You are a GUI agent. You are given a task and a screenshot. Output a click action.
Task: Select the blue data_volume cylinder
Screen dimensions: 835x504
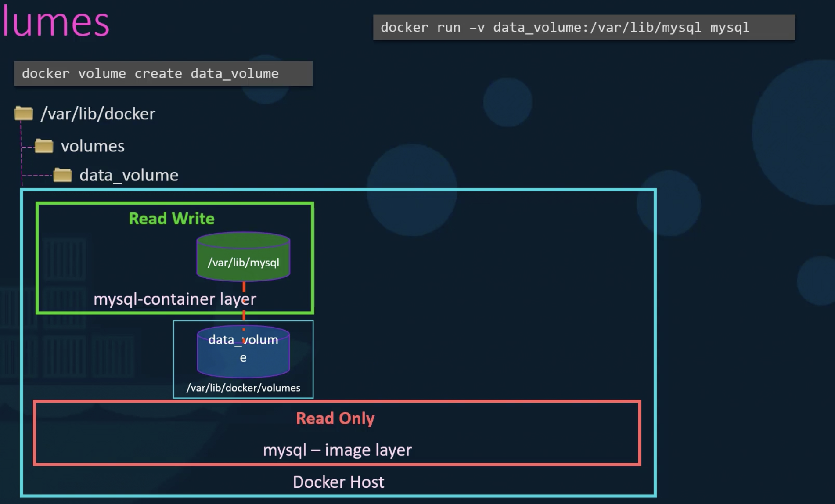click(x=243, y=351)
